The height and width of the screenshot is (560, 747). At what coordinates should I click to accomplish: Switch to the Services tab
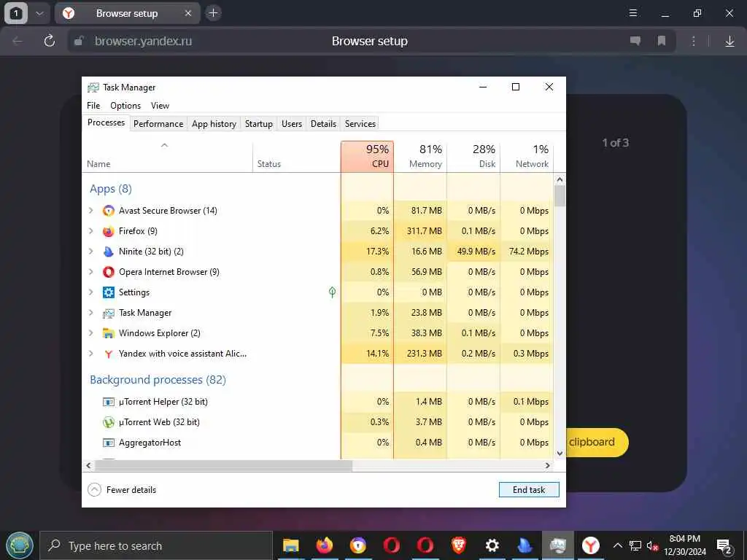(x=360, y=124)
